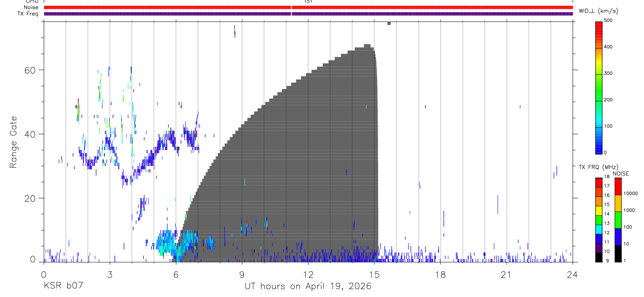644x297 pixels.
Task: Select the purple TX Freq strip above the plot
Action: (308, 14)
